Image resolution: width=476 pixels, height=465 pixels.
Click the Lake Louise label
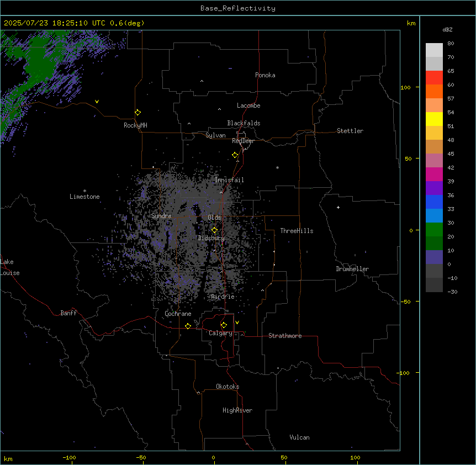[x=10, y=267]
